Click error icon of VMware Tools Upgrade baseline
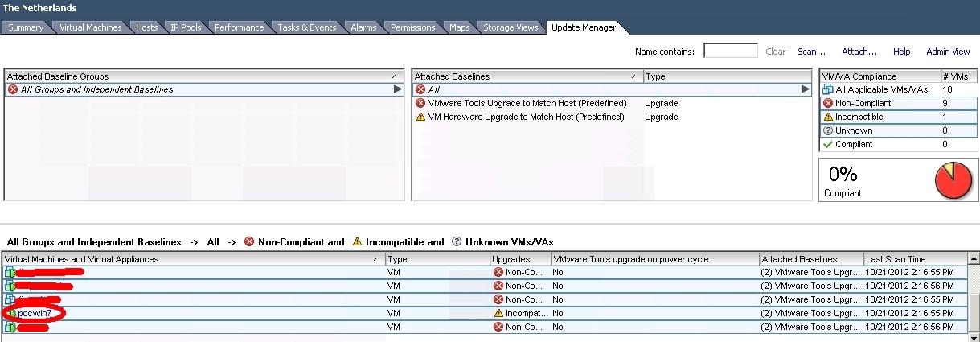This screenshot has height=342, width=980. (420, 103)
